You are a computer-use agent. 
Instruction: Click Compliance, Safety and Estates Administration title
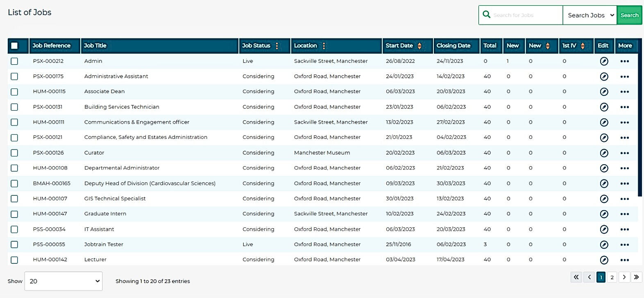(146, 137)
